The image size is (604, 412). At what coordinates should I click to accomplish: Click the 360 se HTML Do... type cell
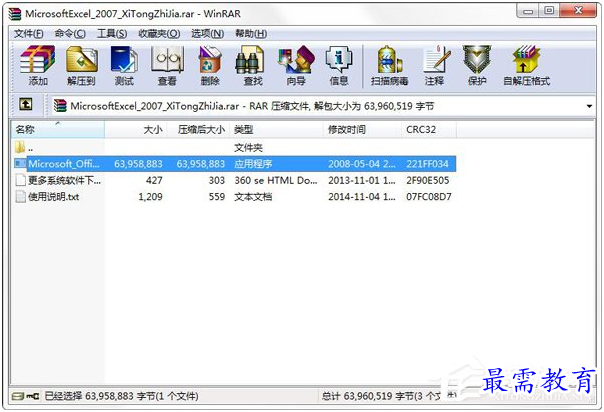tap(276, 180)
